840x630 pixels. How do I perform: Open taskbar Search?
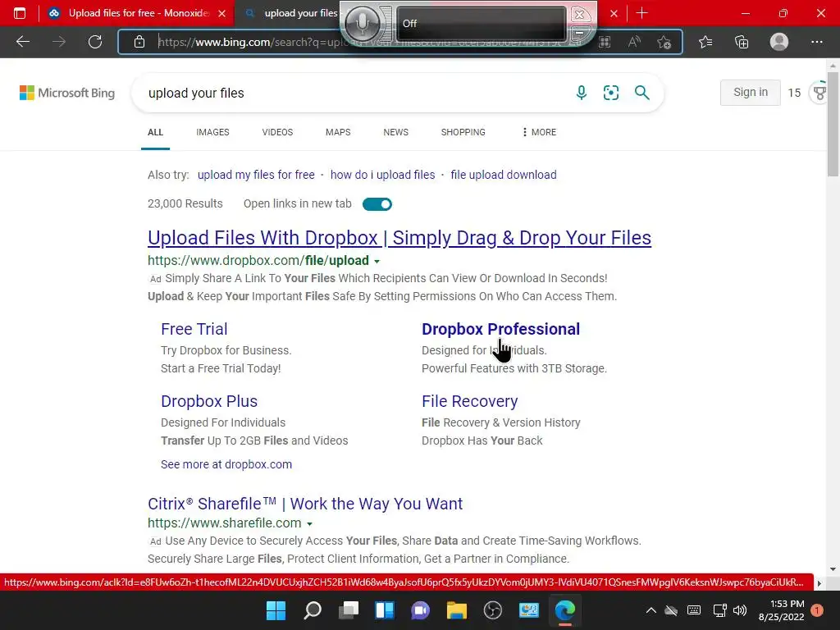tap(313, 610)
